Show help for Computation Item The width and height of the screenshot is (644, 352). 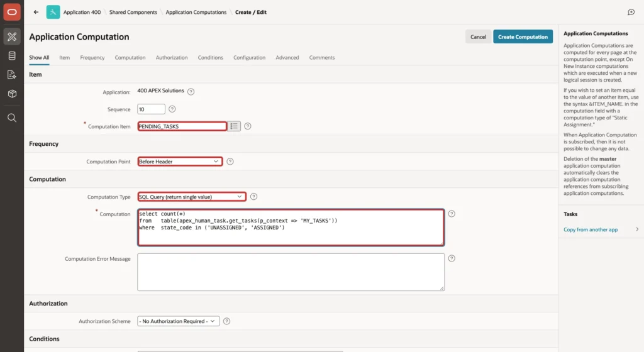click(x=248, y=126)
